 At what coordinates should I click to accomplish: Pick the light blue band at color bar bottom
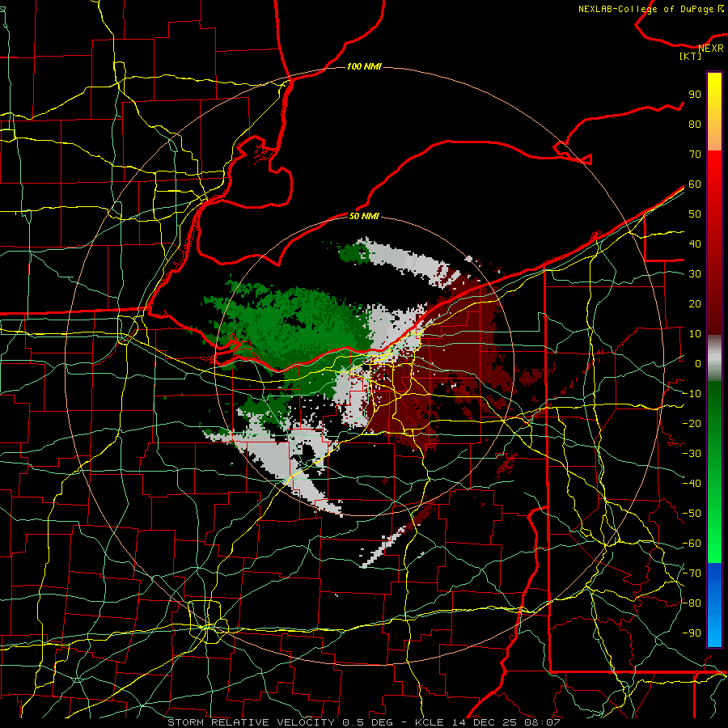point(714,629)
